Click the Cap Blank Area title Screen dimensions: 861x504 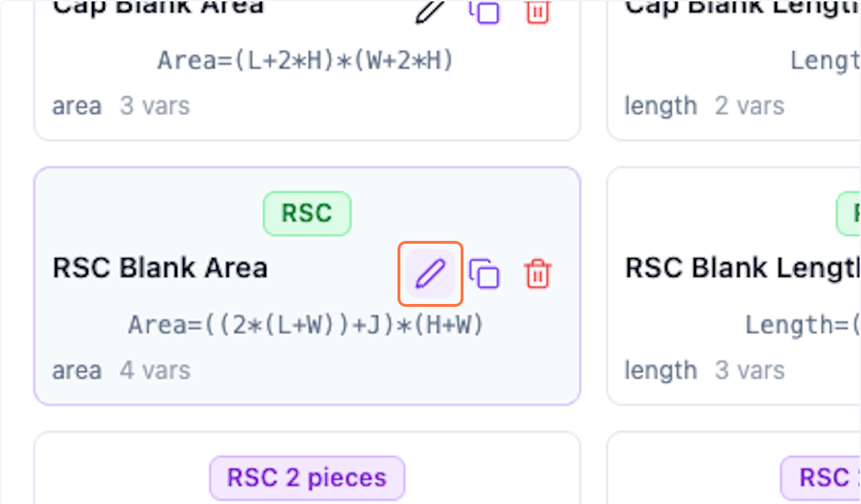point(156,7)
